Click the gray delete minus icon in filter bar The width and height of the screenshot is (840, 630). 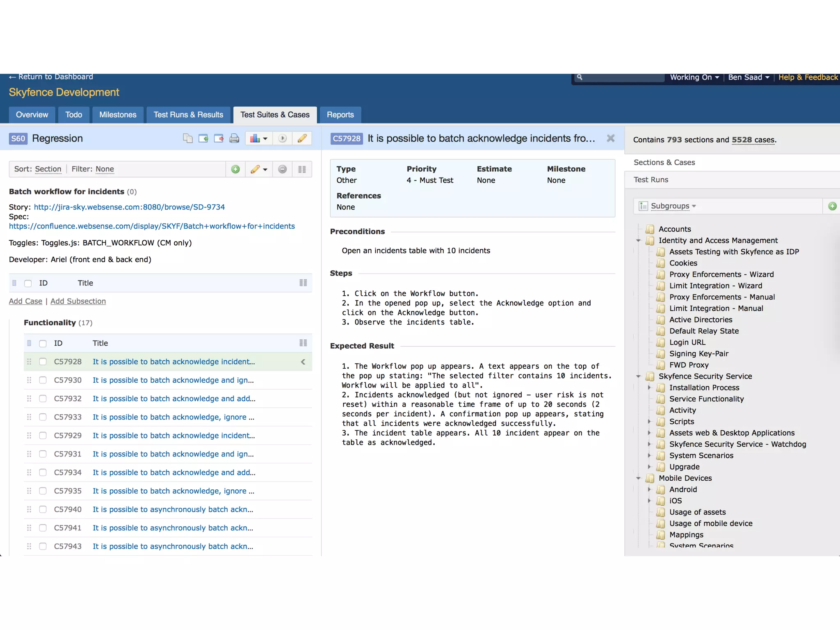[x=282, y=169]
